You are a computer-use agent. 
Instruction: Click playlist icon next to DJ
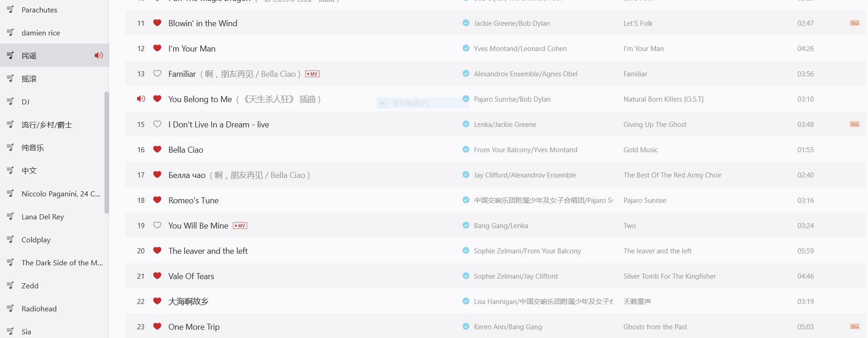click(x=10, y=102)
